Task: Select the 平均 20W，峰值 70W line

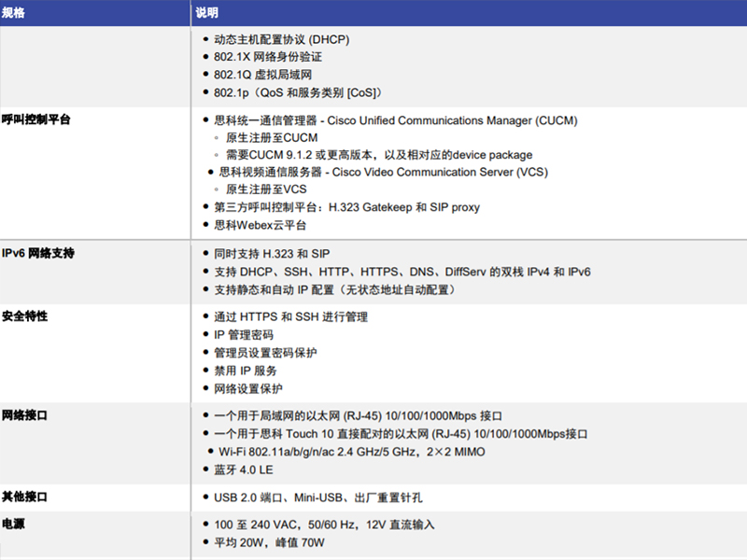Action: point(269,542)
